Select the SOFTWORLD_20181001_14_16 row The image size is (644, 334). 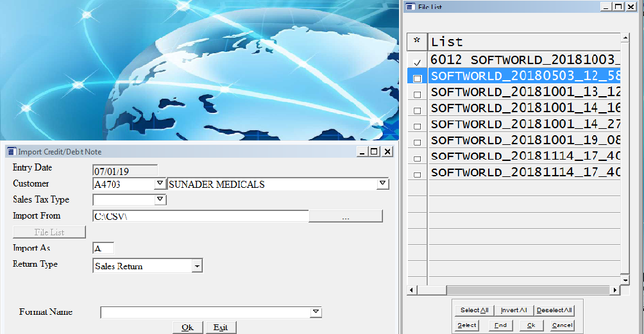click(524, 108)
